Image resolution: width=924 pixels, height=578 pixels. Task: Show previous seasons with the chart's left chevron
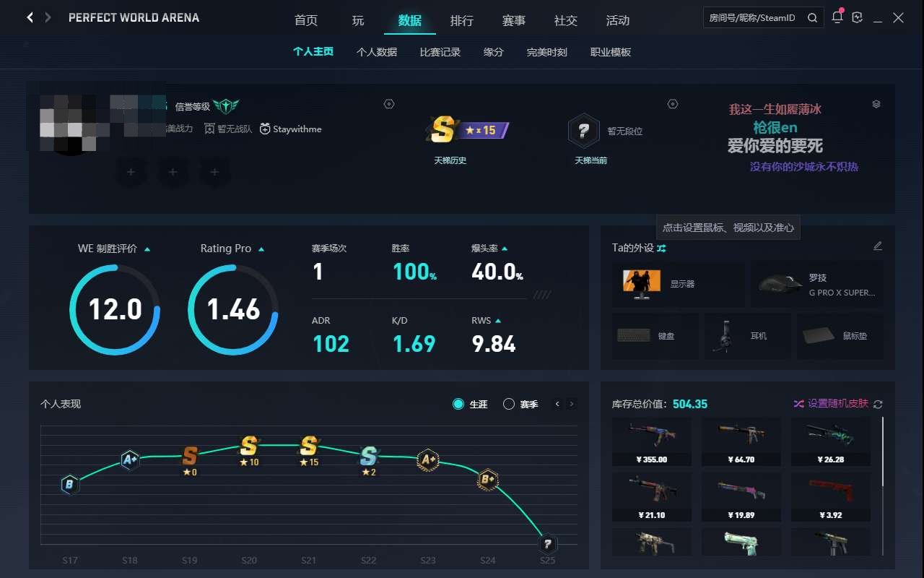[x=557, y=404]
